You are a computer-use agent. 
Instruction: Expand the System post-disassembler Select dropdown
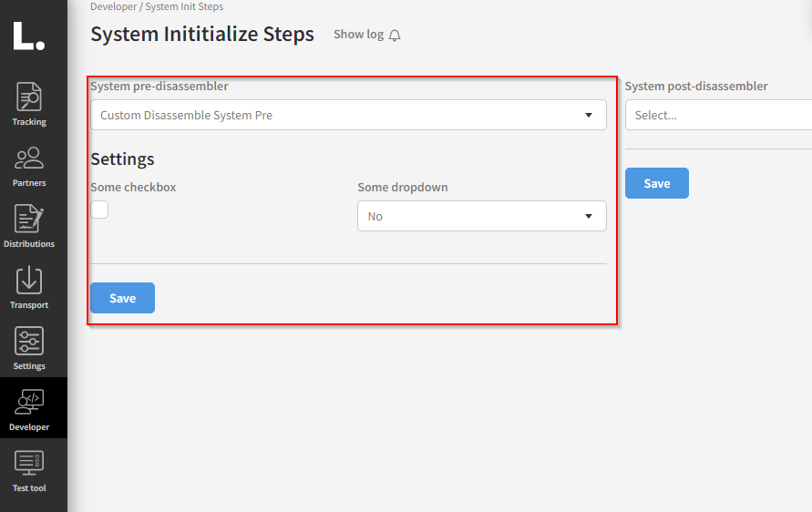click(x=718, y=116)
